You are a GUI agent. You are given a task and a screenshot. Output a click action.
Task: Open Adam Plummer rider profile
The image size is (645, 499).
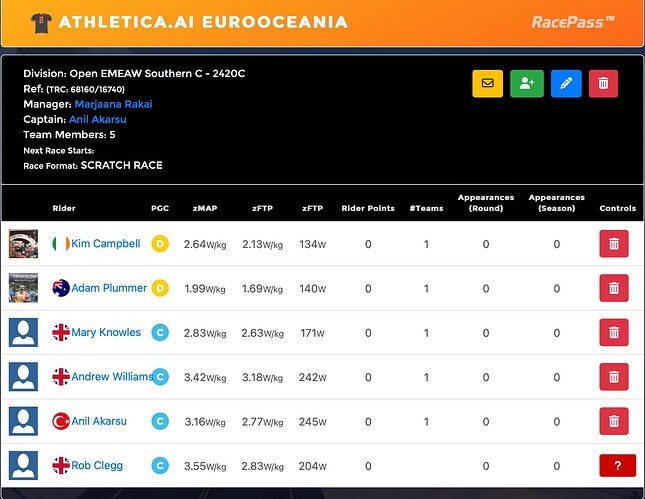pos(109,288)
